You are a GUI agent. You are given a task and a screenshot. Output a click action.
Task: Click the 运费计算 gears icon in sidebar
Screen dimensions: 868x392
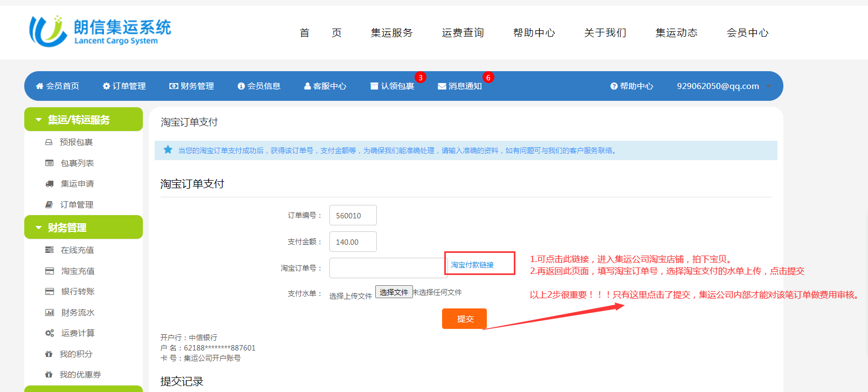50,333
